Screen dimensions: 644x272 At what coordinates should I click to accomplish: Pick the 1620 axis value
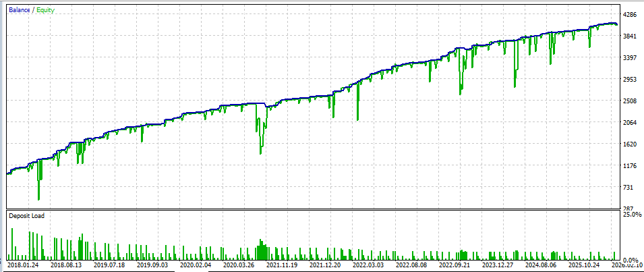coord(631,144)
